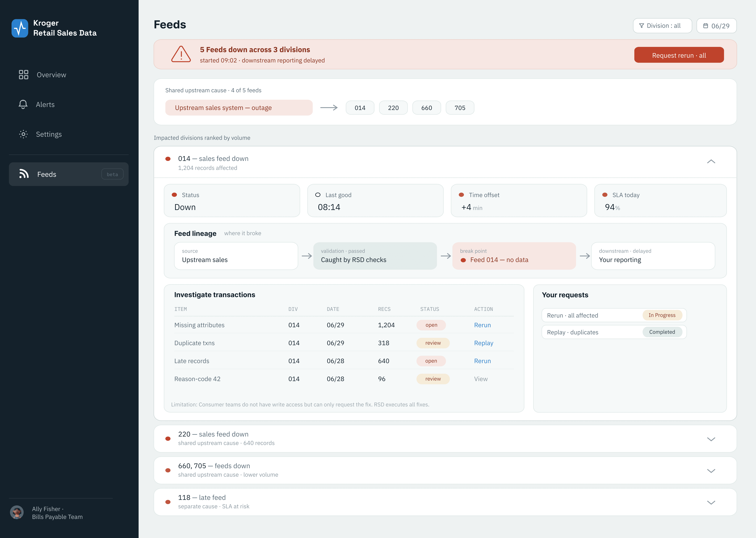Image resolution: width=756 pixels, height=538 pixels.
Task: Click the ITEM column header
Action: 181,309
